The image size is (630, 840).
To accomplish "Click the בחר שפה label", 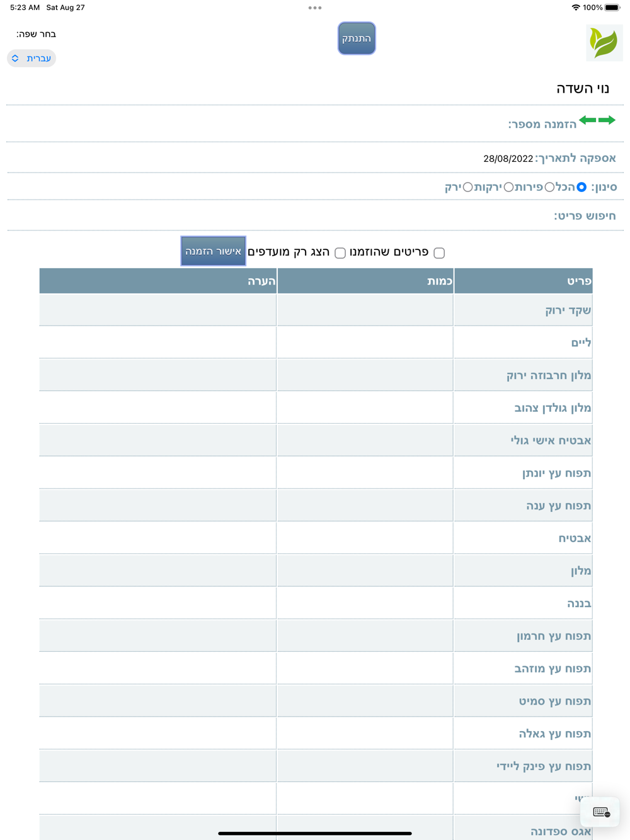I will pyautogui.click(x=36, y=34).
